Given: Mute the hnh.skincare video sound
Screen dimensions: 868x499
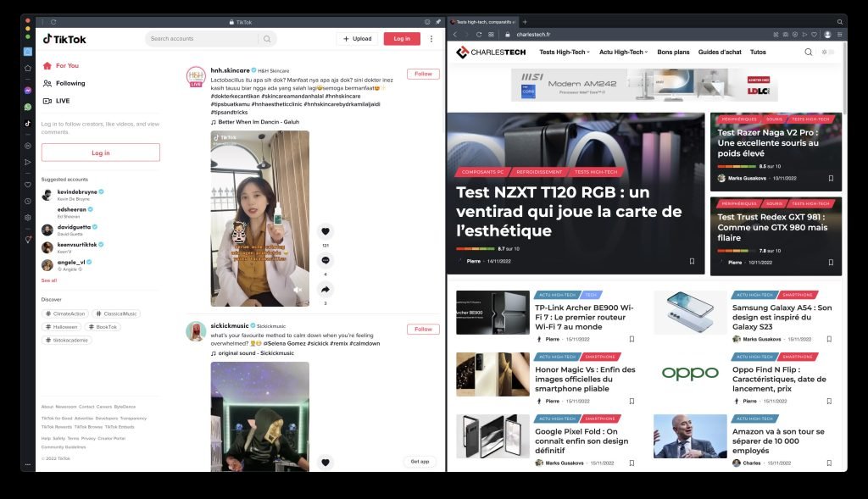Looking at the screenshot, I should (298, 290).
